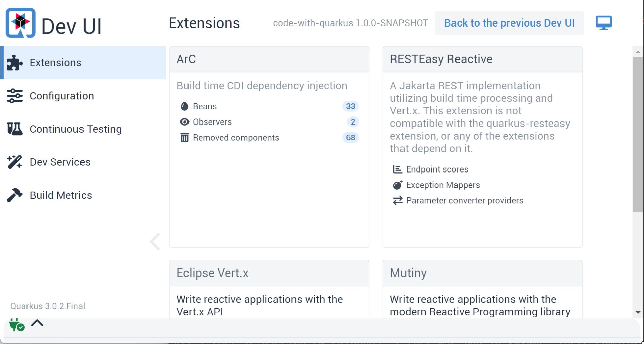The width and height of the screenshot is (644, 344).
Task: Select the Extensions puzzle-piece icon
Action: (14, 62)
